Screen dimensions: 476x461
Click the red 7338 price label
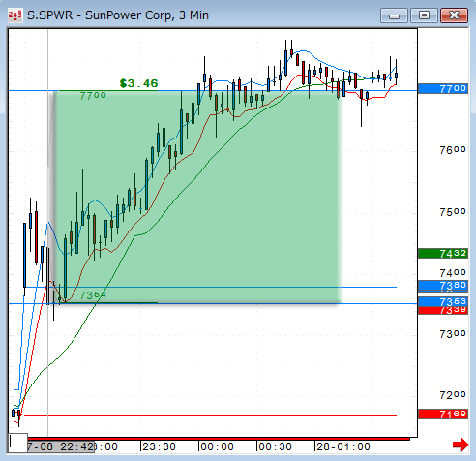[443, 311]
